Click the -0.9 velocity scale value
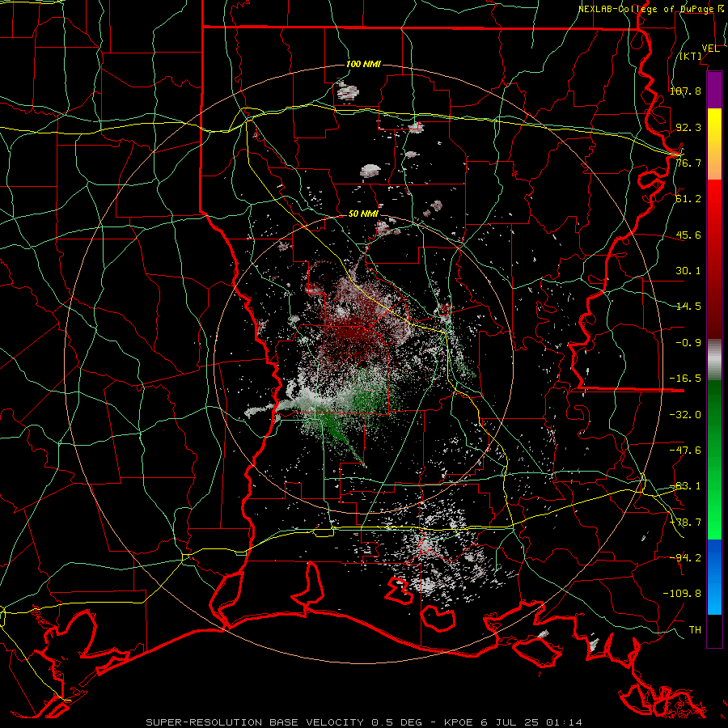Screen dimensions: 728x728 click(688, 343)
